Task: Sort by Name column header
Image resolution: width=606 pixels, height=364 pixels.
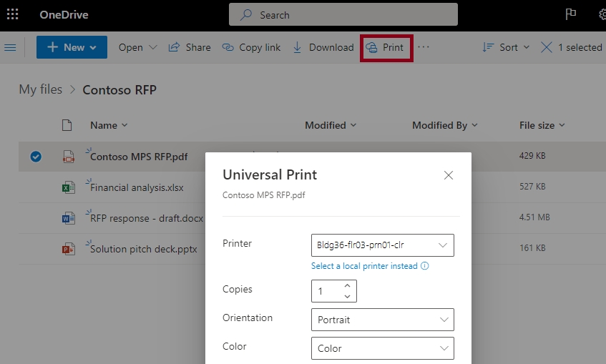Action: pos(109,125)
